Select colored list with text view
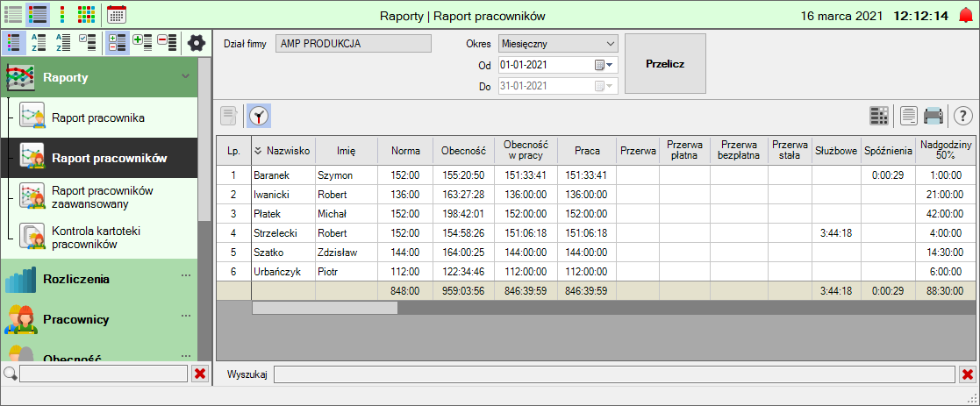This screenshot has height=406, width=980. [38, 14]
